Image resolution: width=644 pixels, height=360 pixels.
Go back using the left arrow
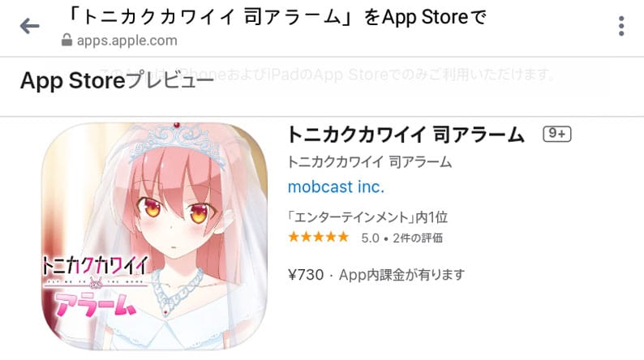[29, 26]
